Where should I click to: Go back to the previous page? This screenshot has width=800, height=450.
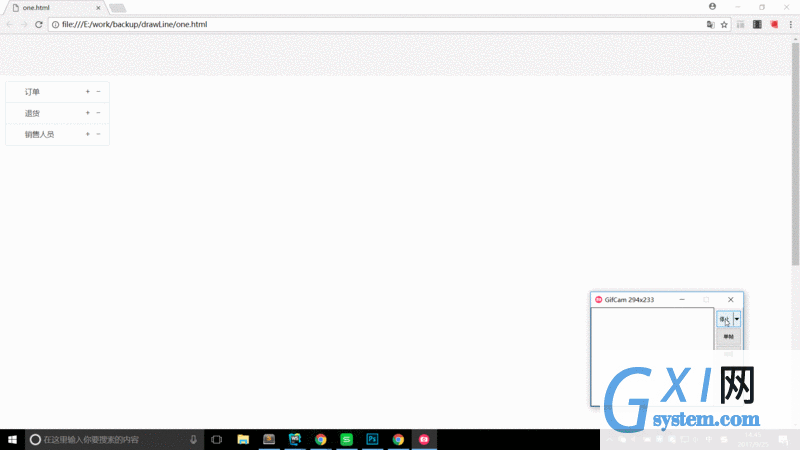pyautogui.click(x=9, y=24)
